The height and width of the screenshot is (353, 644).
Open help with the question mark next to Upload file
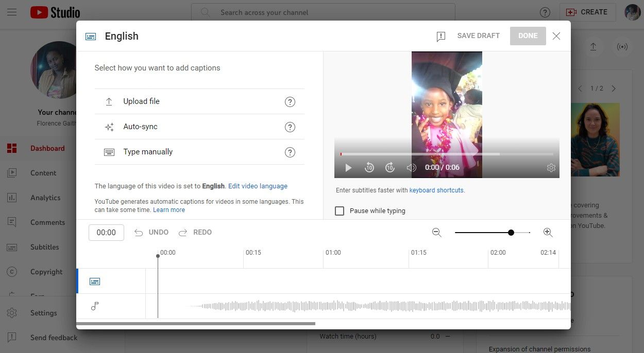[x=290, y=101]
